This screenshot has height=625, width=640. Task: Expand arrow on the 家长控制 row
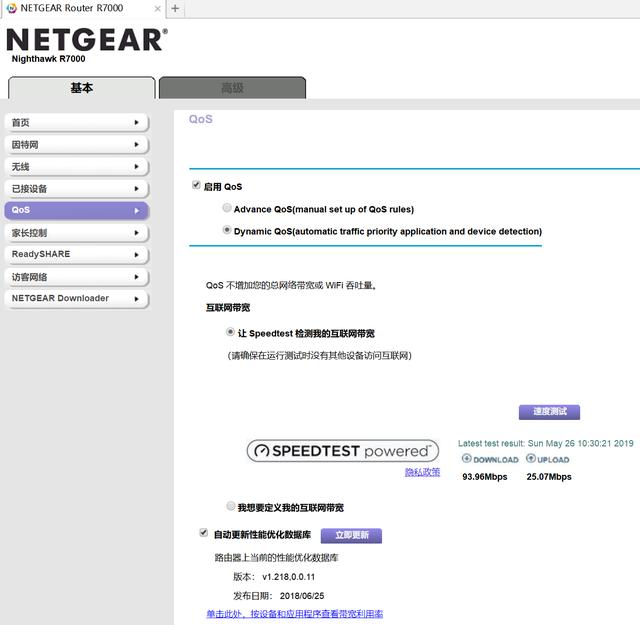coord(137,233)
